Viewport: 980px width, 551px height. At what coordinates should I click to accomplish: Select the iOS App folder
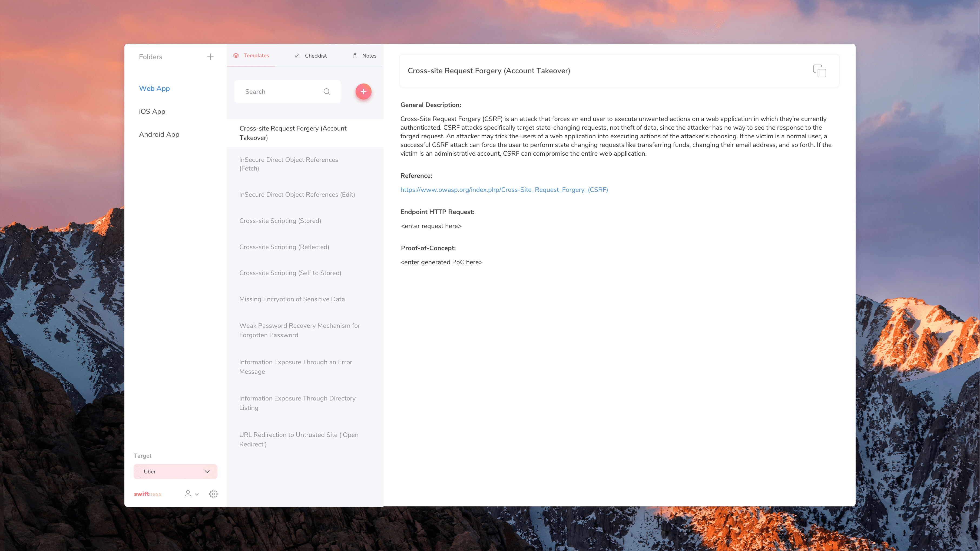(152, 111)
